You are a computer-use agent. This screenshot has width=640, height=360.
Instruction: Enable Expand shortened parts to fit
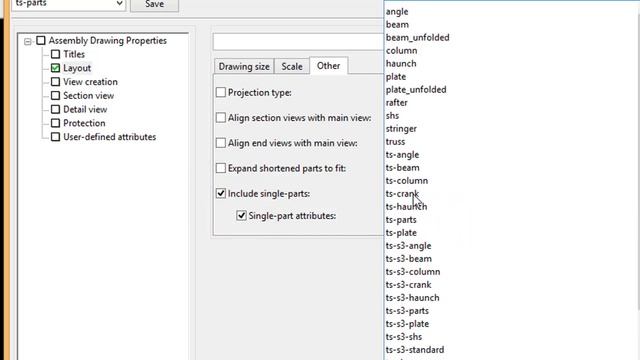pos(221,168)
